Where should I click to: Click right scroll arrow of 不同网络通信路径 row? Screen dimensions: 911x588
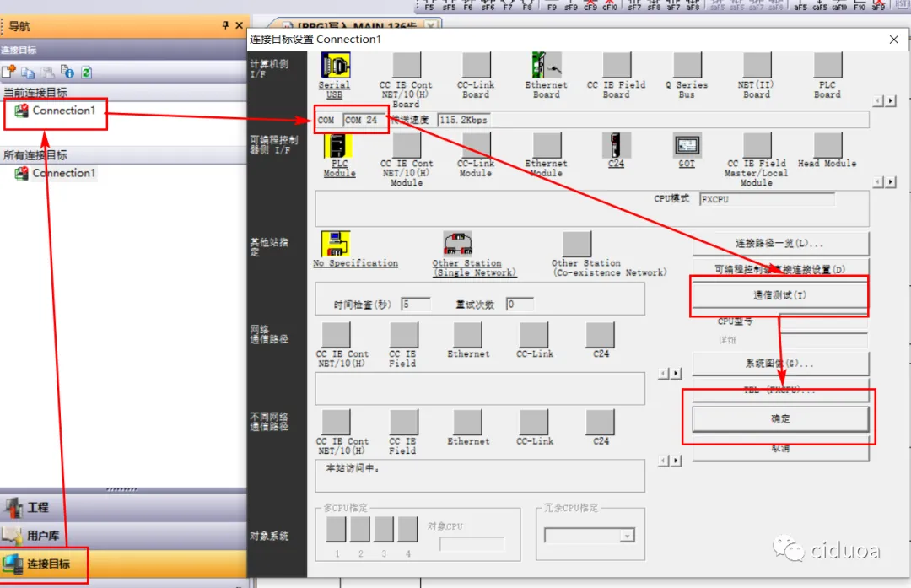(x=676, y=460)
